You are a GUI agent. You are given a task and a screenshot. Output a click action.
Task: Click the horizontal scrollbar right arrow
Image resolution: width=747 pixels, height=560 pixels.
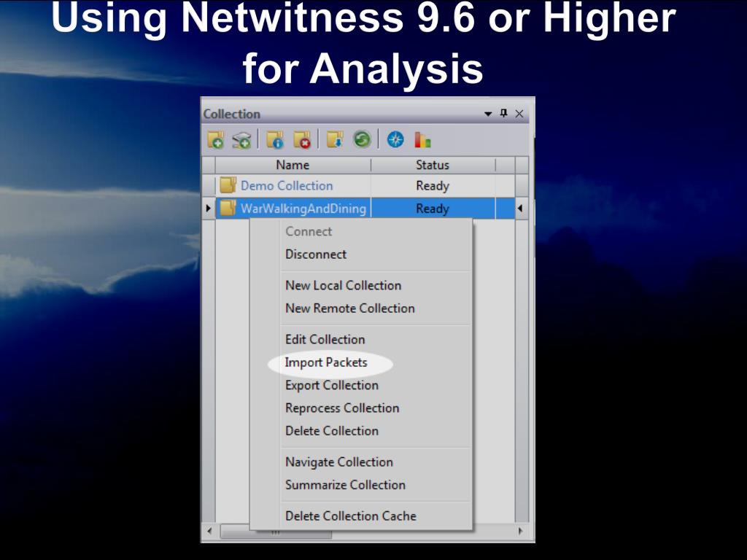pos(520,531)
